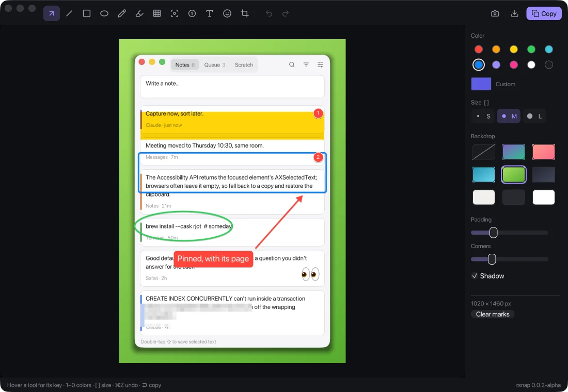568x392 pixels.
Task: Adjust the Corners slider handle
Action: click(x=492, y=259)
